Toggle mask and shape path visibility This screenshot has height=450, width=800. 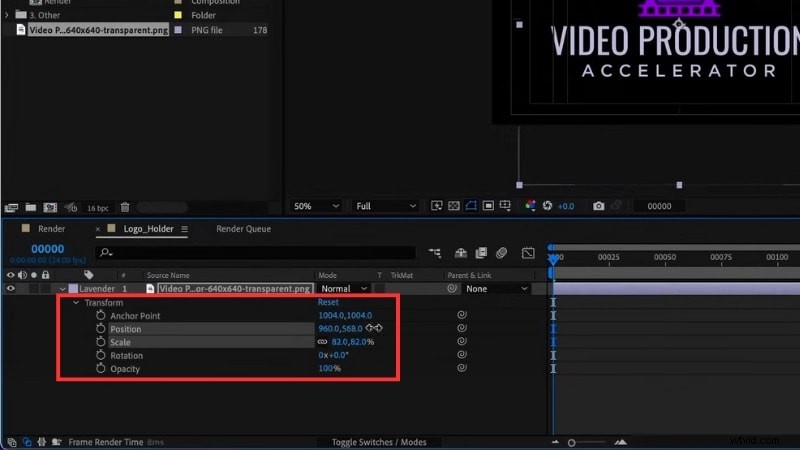(471, 206)
